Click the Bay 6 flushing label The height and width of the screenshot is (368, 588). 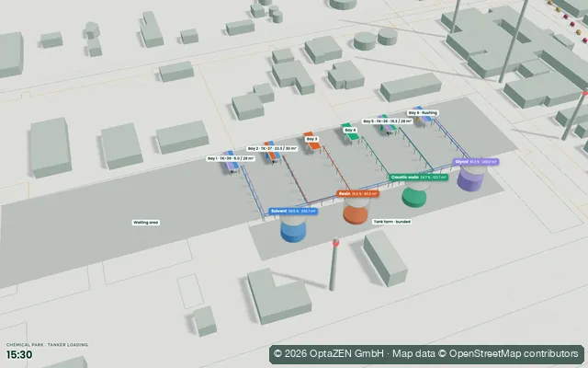click(423, 112)
